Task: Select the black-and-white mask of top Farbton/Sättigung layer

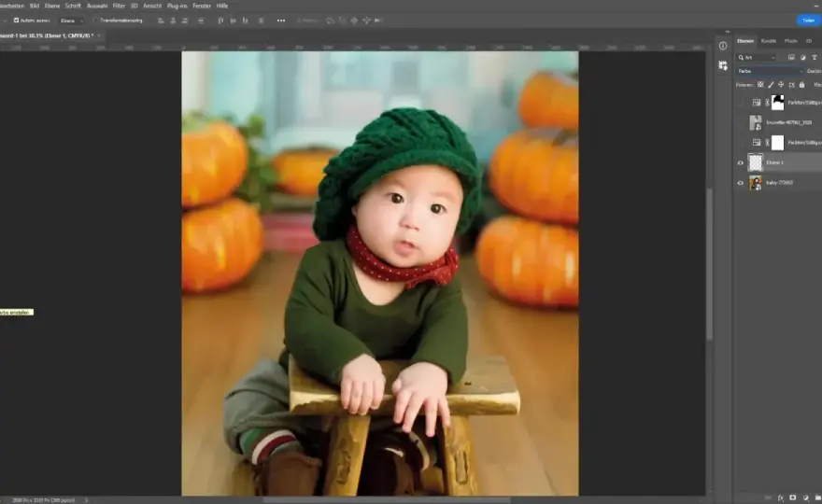Action: [x=778, y=103]
